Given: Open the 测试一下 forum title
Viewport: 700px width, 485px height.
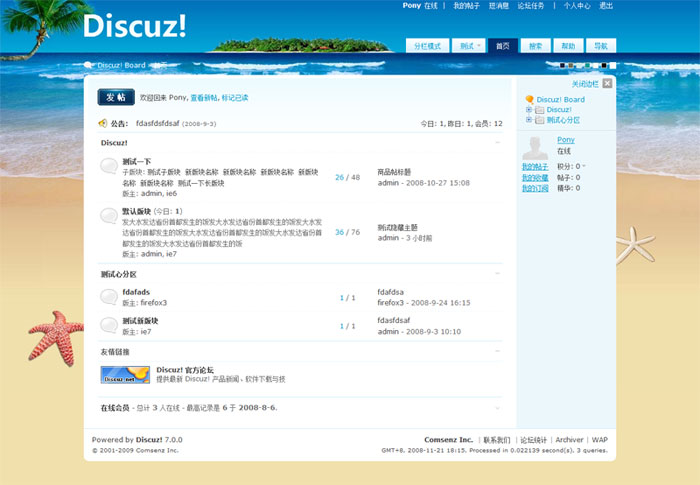Looking at the screenshot, I should [137, 162].
